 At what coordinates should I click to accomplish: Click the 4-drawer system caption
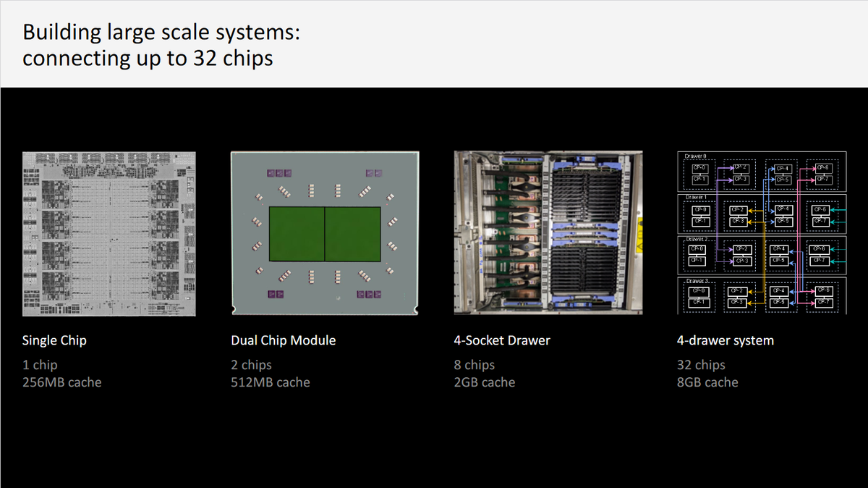click(725, 340)
